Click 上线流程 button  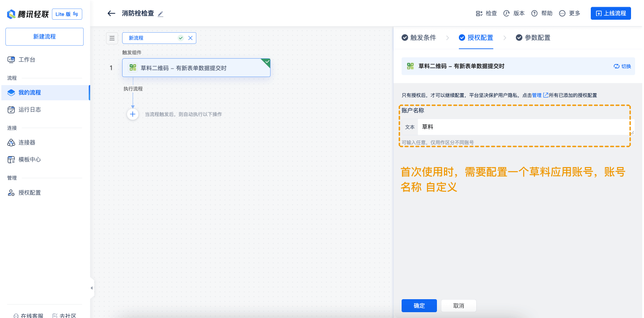tap(610, 13)
